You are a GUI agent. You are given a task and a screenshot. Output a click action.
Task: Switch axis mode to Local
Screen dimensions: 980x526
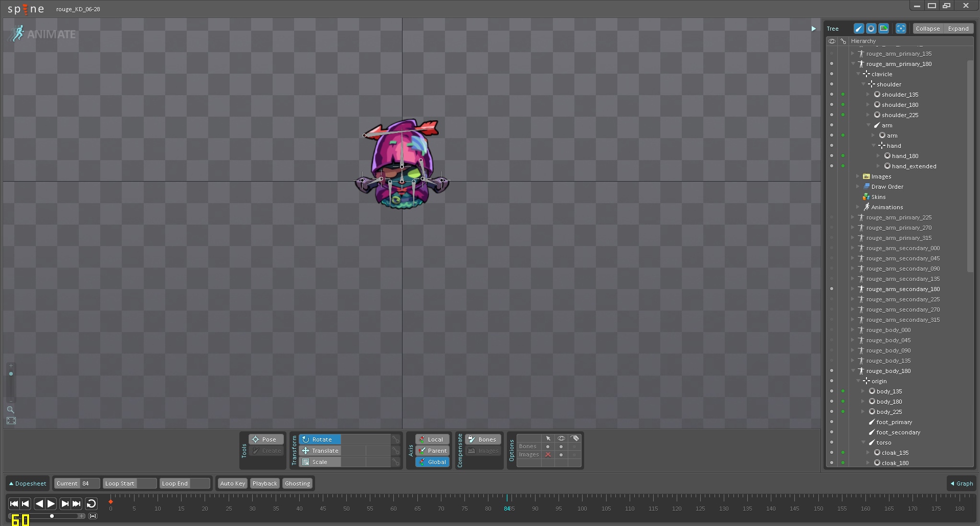click(433, 440)
